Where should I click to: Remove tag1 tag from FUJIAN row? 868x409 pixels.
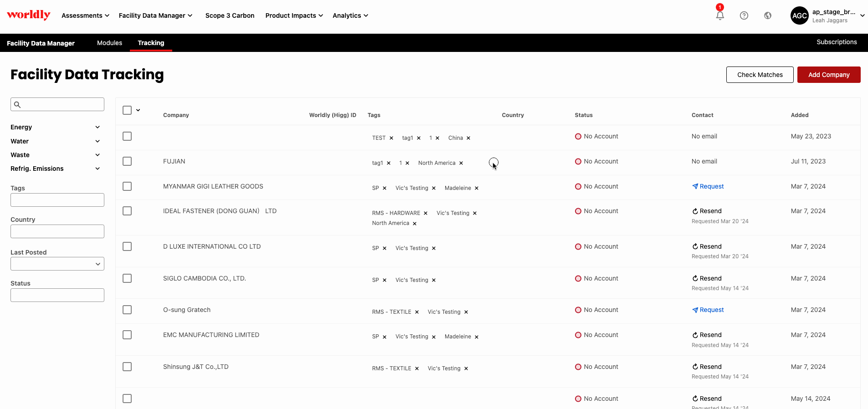(x=389, y=163)
